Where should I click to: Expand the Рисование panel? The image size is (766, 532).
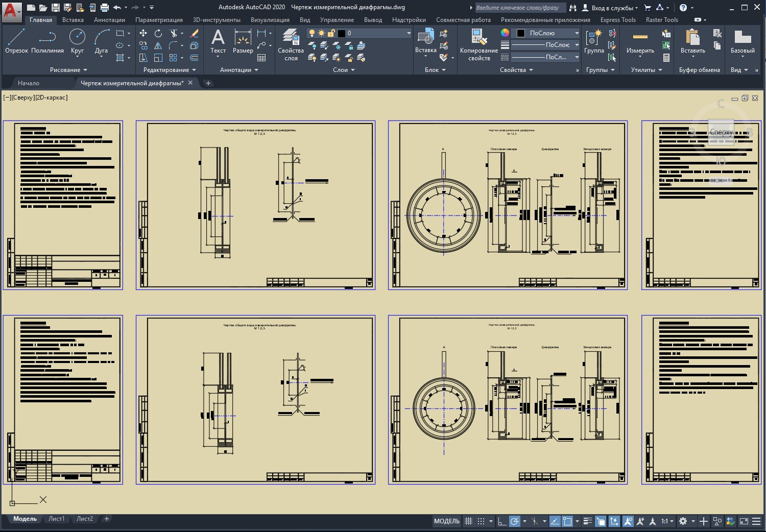coord(69,70)
